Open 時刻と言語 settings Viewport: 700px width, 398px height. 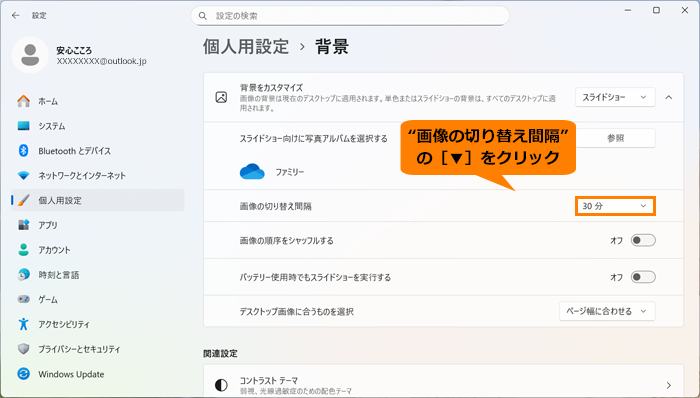(98, 274)
